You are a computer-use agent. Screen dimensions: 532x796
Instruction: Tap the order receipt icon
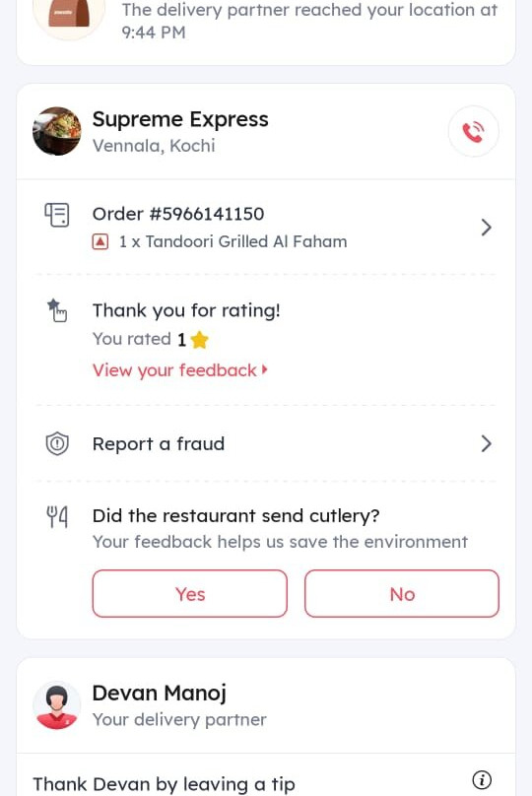point(57,215)
